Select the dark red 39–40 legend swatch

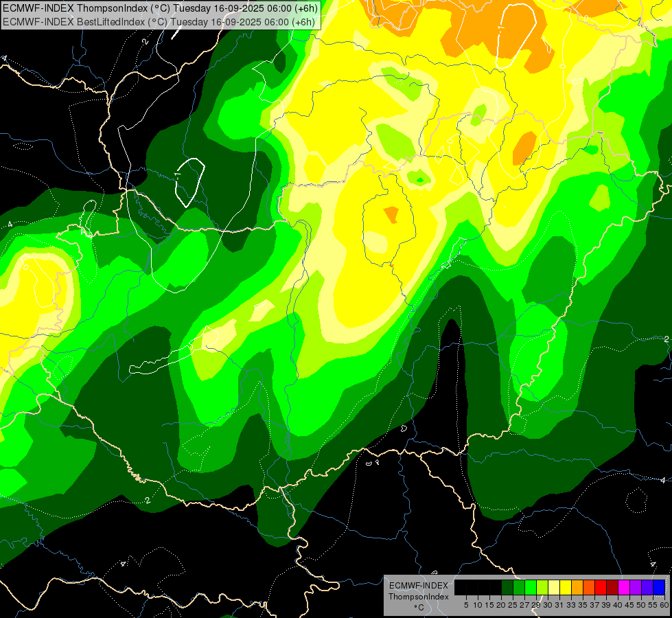point(612,587)
